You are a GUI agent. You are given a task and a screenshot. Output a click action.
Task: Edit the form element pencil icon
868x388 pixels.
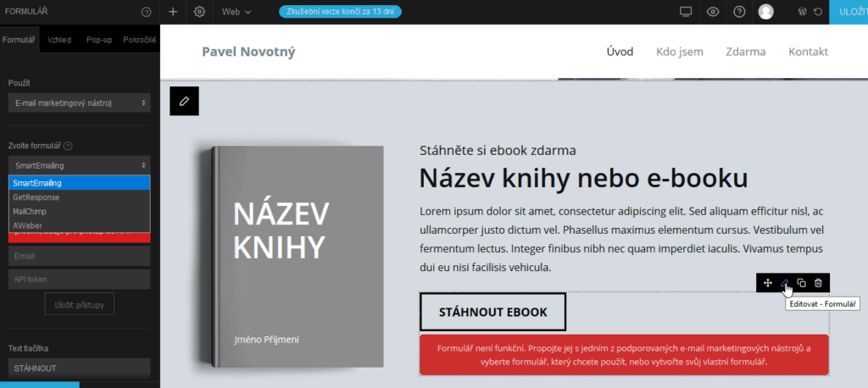point(784,283)
